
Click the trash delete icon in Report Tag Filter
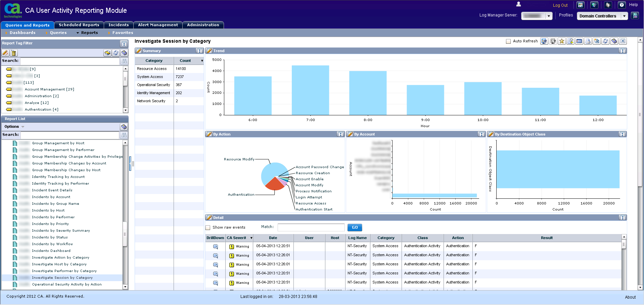[x=13, y=53]
